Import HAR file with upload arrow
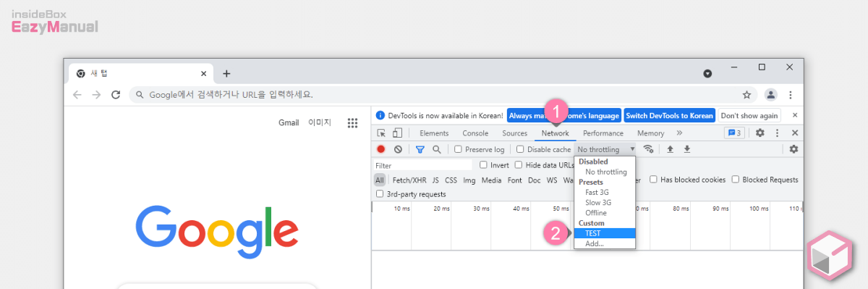 point(670,149)
